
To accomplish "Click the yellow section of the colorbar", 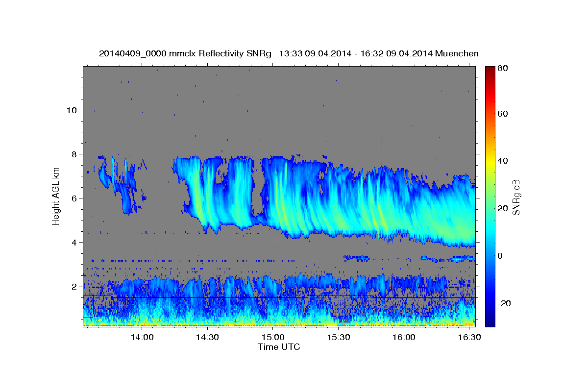I will pyautogui.click(x=490, y=162).
